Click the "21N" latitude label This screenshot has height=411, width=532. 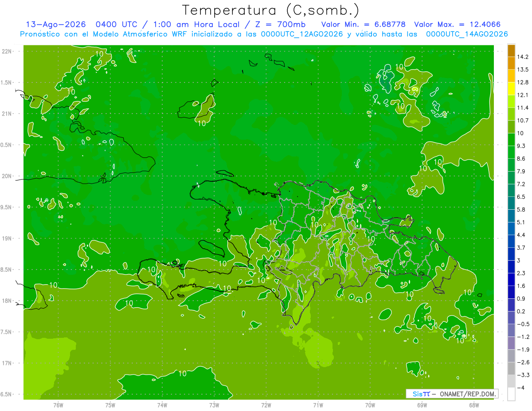[7, 114]
